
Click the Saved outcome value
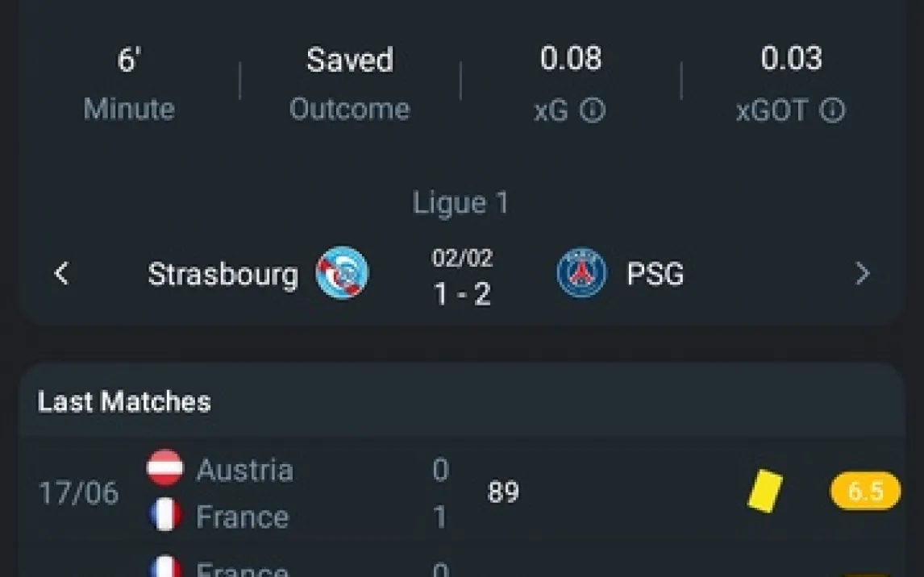349,60
